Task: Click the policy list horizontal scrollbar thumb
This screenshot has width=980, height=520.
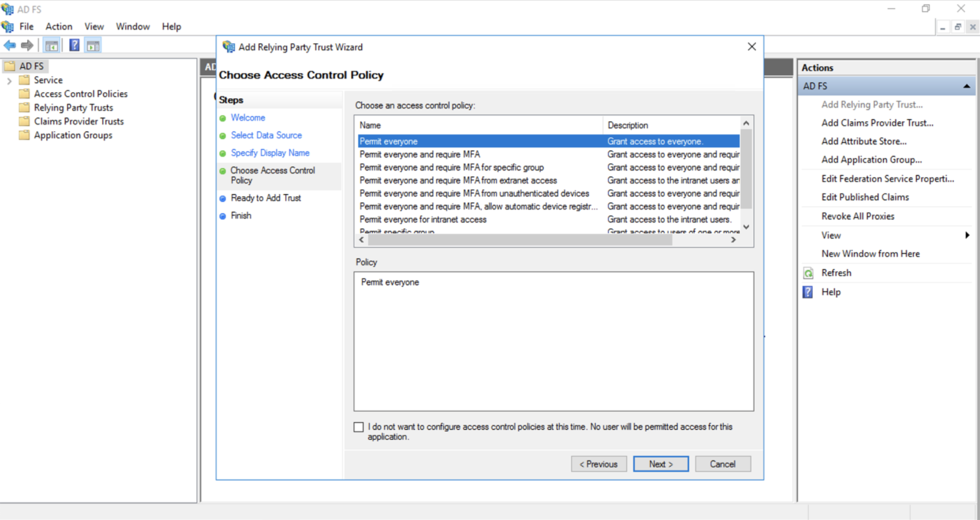Action: pyautogui.click(x=520, y=240)
